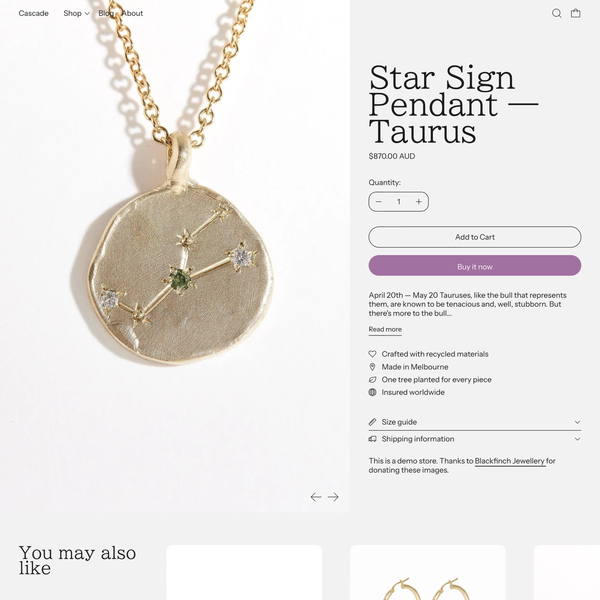The height and width of the screenshot is (600, 600).
Task: Click the next image arrow
Action: tap(333, 497)
